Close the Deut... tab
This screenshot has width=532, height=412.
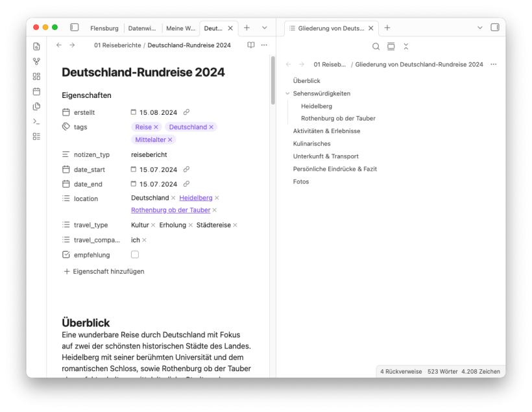(x=230, y=28)
